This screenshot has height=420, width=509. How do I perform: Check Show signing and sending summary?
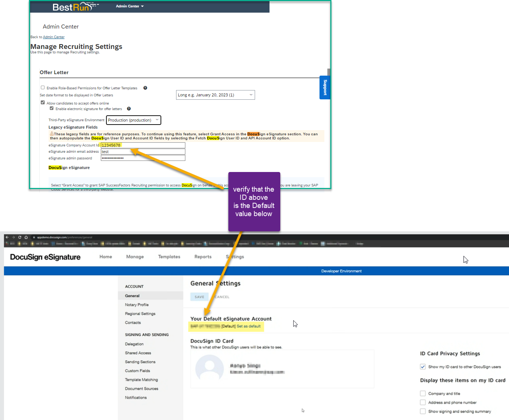click(423, 411)
